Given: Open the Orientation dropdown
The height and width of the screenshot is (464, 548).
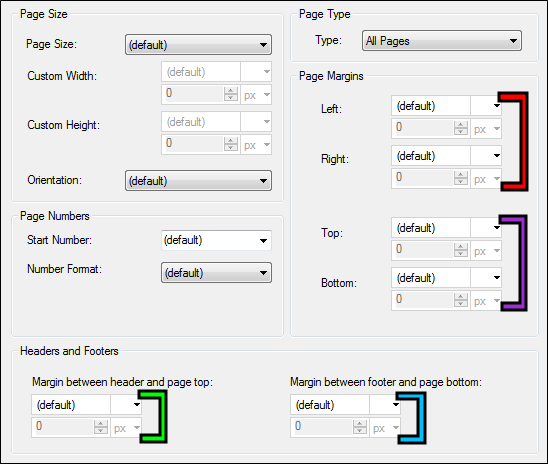Looking at the screenshot, I should 198,181.
